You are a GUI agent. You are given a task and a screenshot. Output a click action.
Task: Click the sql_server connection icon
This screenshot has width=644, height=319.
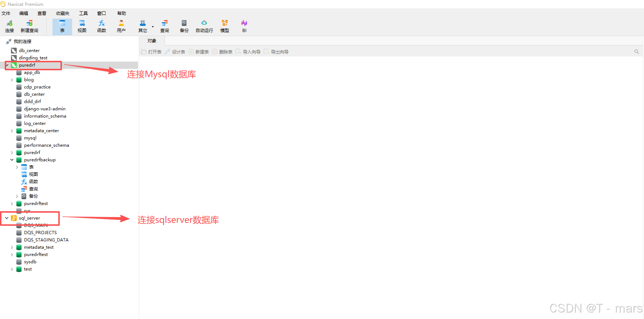tap(14, 218)
